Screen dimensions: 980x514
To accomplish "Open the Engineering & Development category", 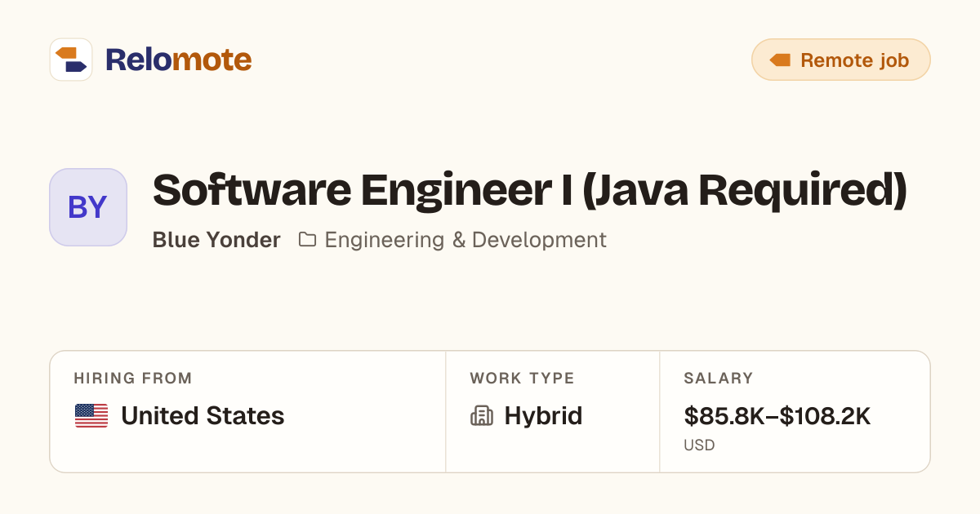I will [465, 240].
